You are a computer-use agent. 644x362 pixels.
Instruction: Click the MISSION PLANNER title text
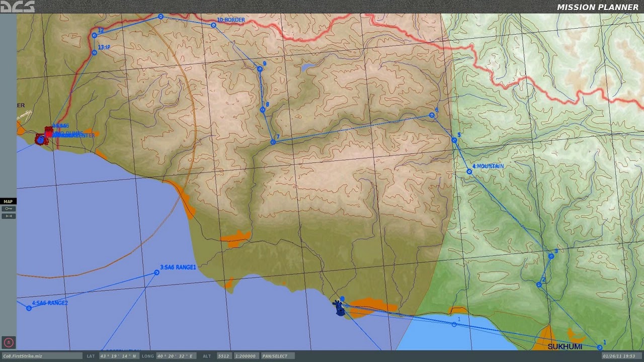coord(598,7)
